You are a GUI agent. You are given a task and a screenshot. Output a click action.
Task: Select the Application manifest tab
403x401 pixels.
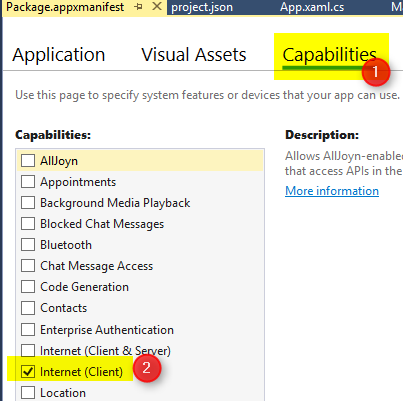tap(59, 55)
